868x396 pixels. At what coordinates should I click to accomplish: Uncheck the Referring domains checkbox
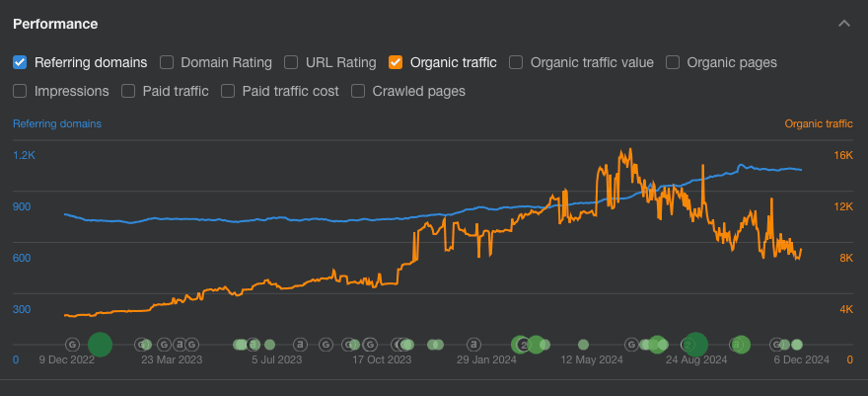(x=20, y=62)
